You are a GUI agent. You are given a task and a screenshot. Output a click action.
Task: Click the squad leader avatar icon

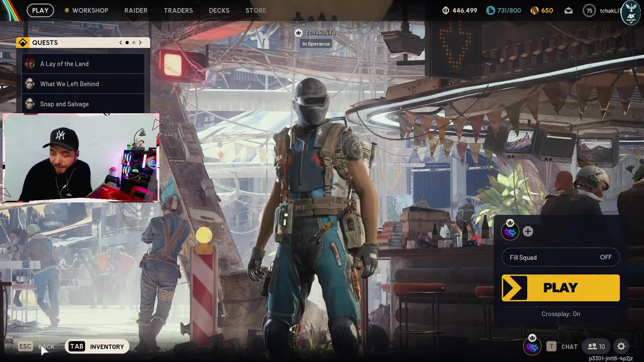coord(510,232)
